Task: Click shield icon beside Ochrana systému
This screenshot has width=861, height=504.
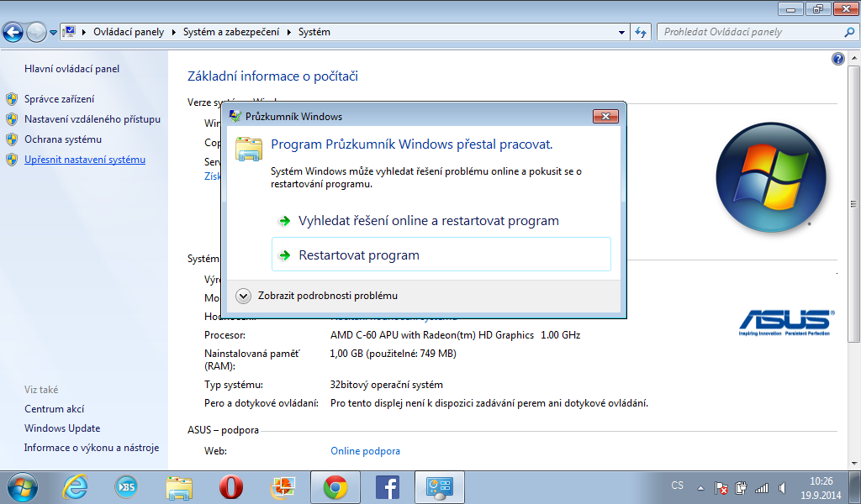Action: point(12,139)
